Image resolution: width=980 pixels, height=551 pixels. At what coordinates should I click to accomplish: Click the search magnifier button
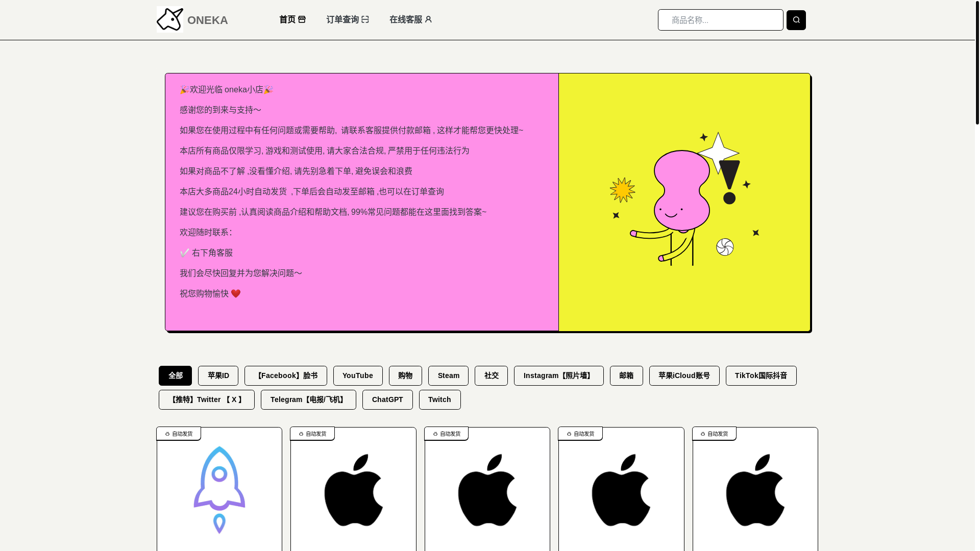pyautogui.click(x=796, y=20)
